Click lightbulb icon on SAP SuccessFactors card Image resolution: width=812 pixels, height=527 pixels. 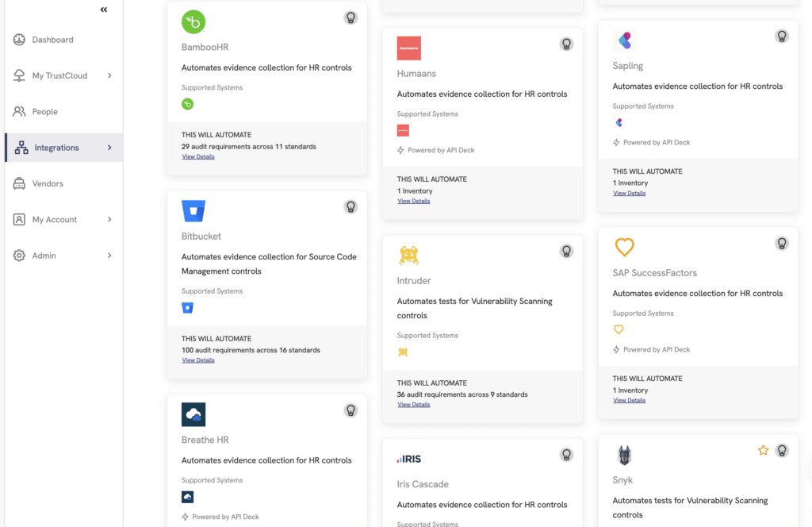point(782,244)
